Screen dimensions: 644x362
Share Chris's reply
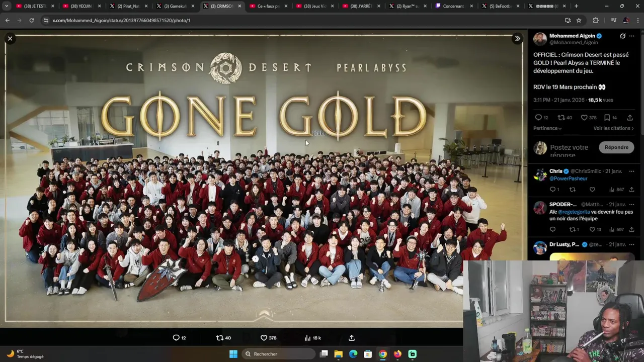pos(631,190)
